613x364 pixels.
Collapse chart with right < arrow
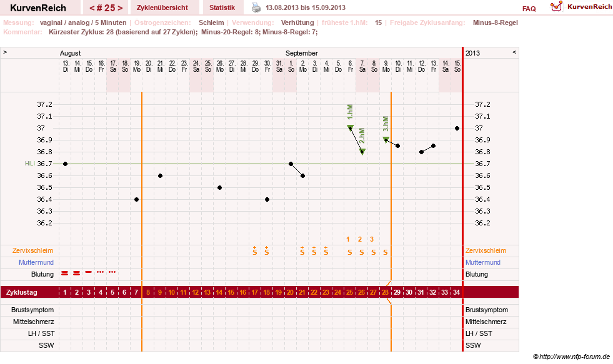[x=514, y=52]
